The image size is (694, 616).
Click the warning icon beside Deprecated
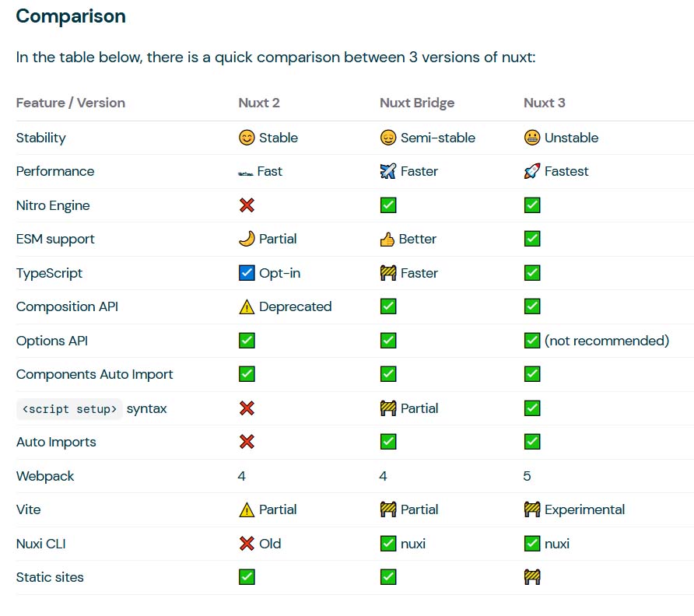[x=247, y=306]
